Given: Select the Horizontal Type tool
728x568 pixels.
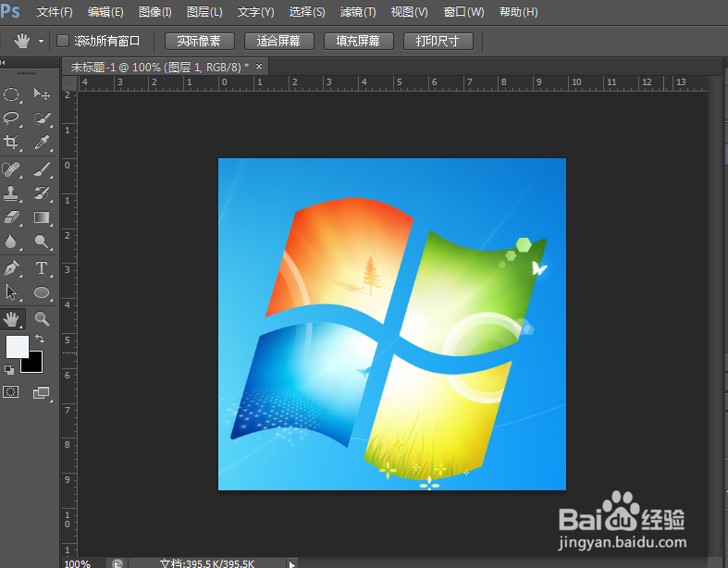Looking at the screenshot, I should [42, 268].
